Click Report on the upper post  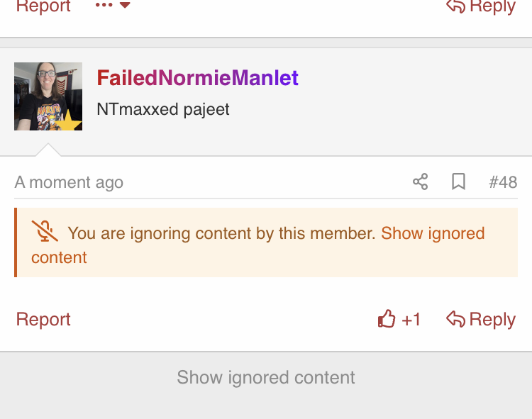(x=43, y=6)
